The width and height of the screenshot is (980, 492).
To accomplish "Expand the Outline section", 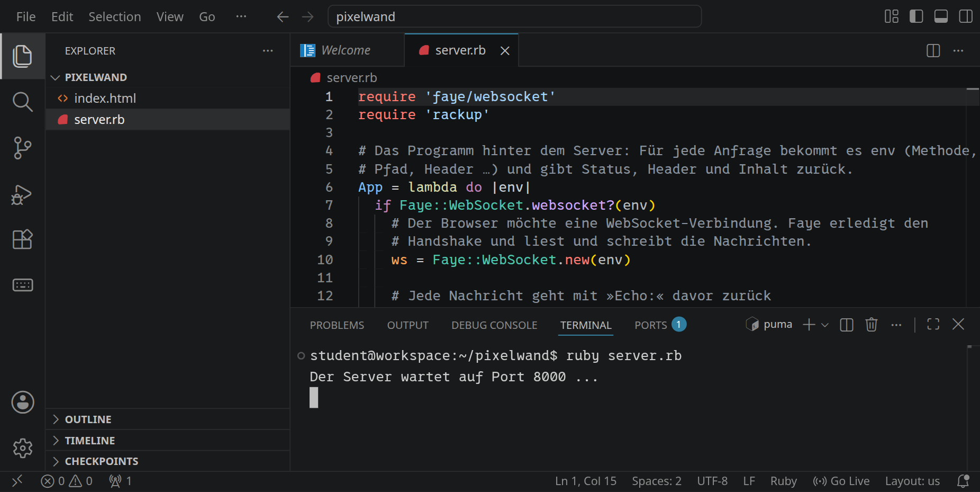I will [168, 419].
